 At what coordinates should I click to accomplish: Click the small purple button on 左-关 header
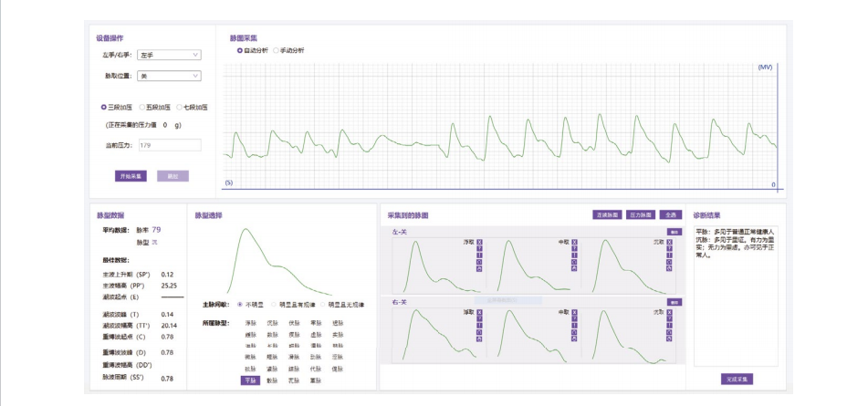coord(675,233)
